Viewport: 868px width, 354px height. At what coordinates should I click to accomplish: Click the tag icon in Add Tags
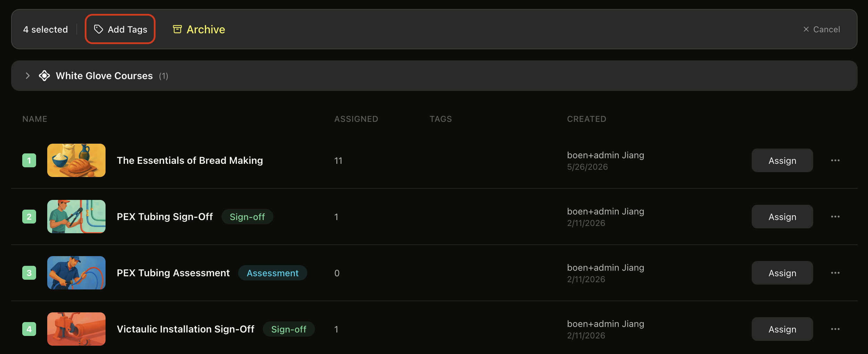pyautogui.click(x=99, y=29)
